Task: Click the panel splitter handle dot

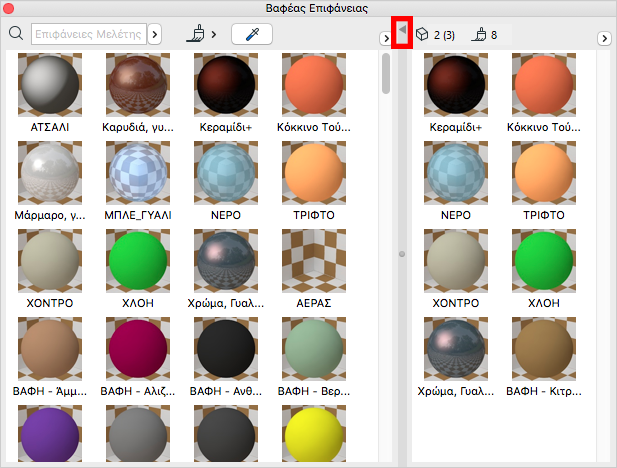Action: pos(402,254)
